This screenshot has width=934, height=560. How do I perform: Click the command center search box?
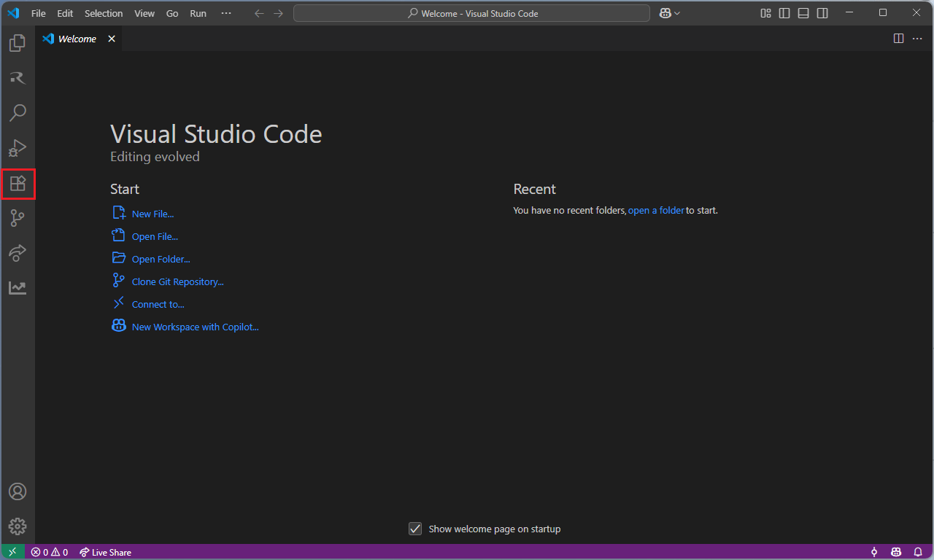point(471,13)
